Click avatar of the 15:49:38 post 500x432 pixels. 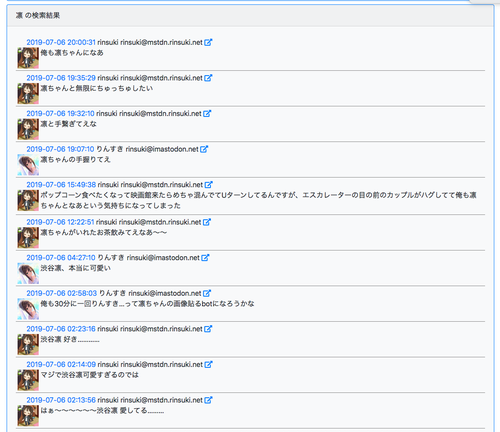click(28, 200)
